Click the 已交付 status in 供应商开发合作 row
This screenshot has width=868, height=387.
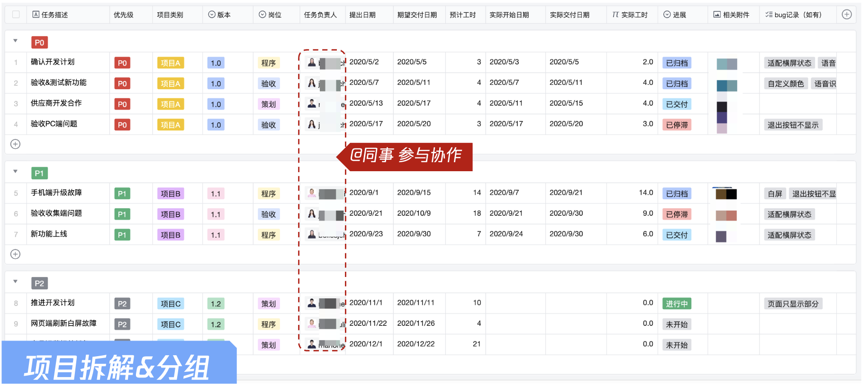[x=677, y=104]
